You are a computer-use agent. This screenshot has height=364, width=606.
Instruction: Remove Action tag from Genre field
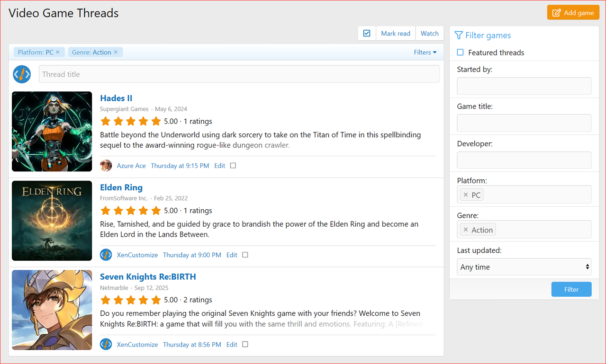tap(465, 230)
